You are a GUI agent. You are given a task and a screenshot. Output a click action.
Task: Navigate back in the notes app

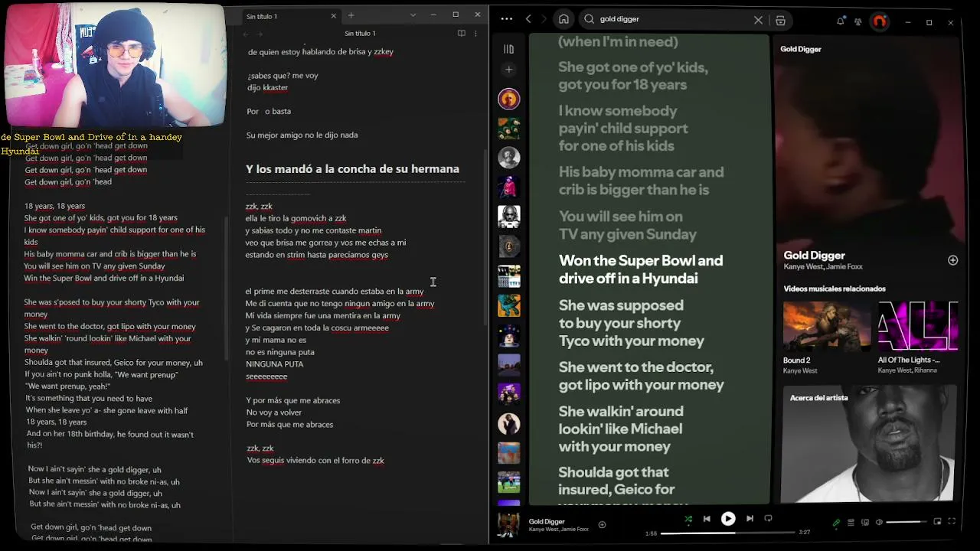click(246, 34)
